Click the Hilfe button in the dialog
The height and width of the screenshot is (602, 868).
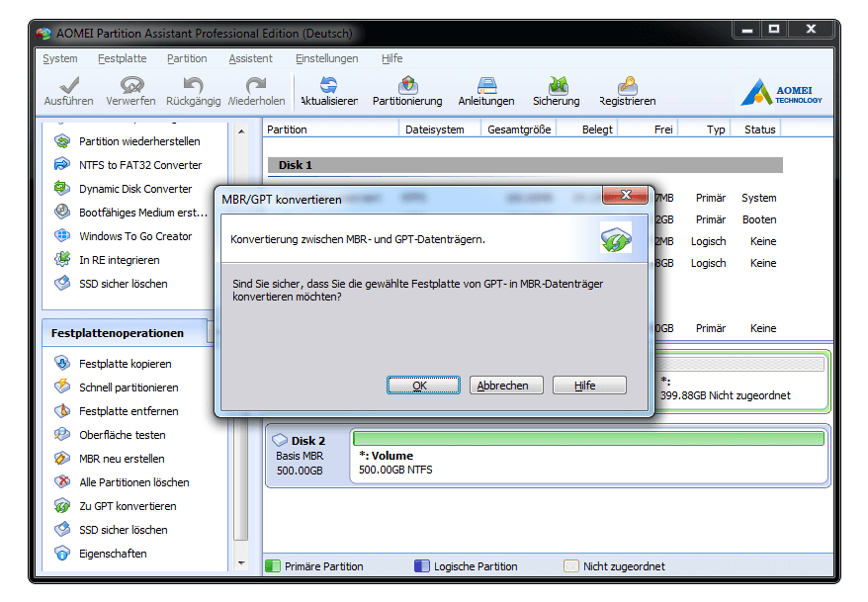point(589,386)
